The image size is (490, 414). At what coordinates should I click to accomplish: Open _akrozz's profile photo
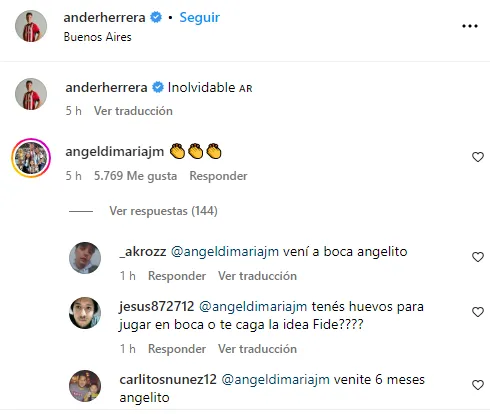[85, 258]
